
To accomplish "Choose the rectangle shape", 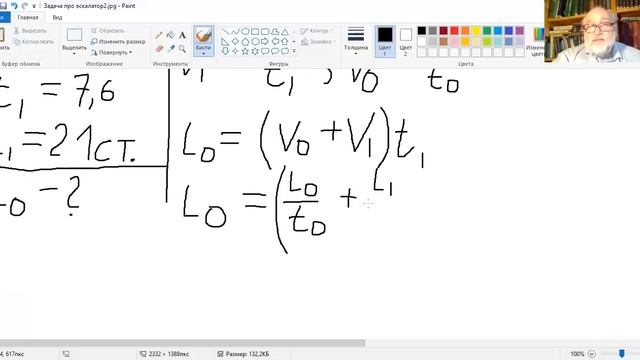I will pyautogui.click(x=255, y=31).
